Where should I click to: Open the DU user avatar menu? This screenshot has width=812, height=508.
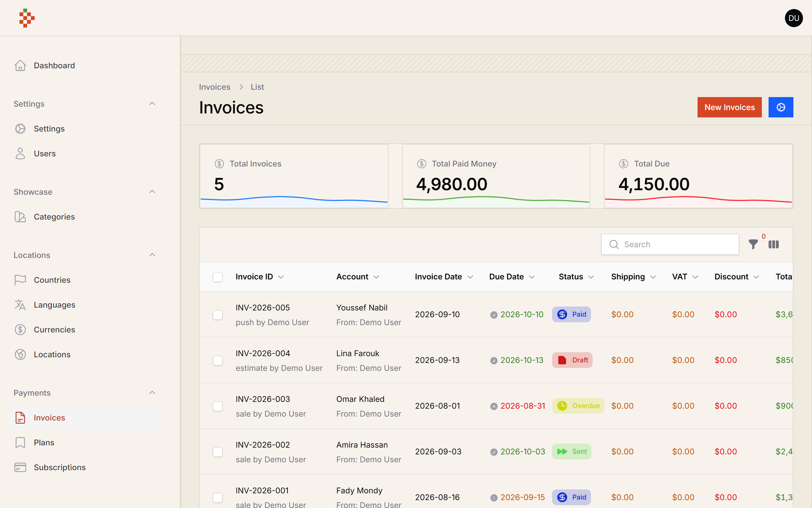tap(794, 18)
